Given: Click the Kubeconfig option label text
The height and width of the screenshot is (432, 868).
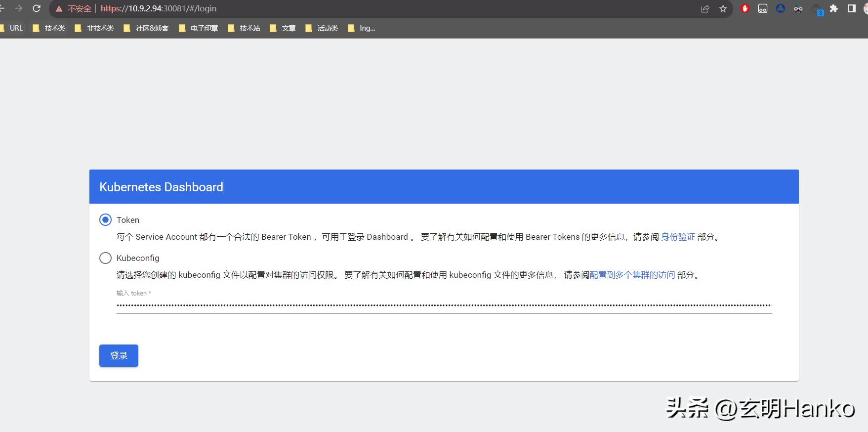Looking at the screenshot, I should pyautogui.click(x=138, y=258).
